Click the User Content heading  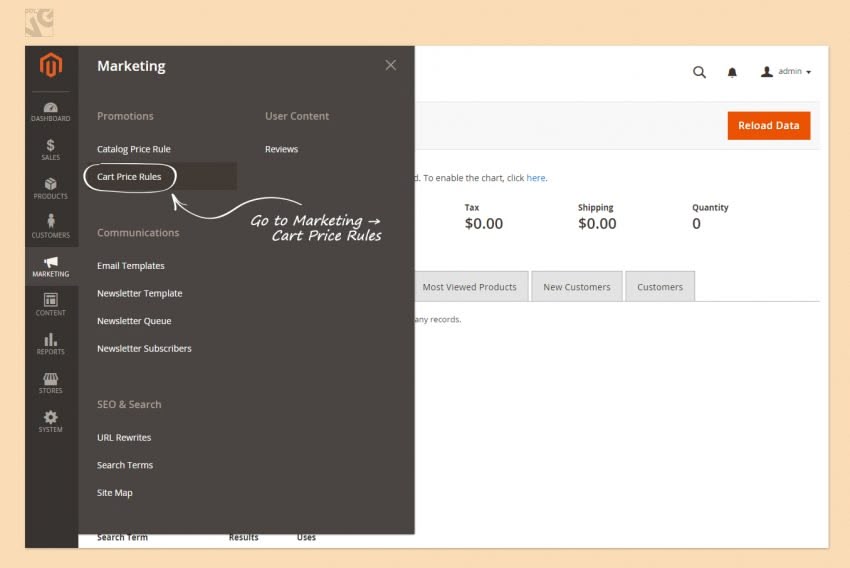coord(297,116)
